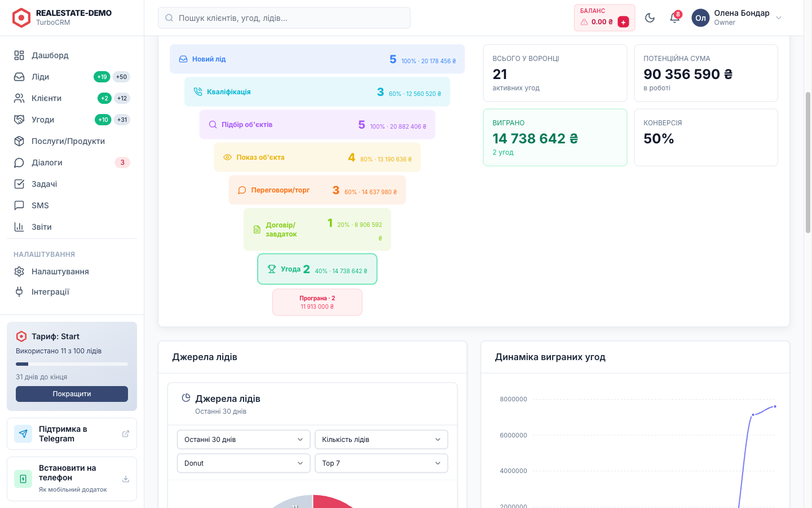The height and width of the screenshot is (508, 812).
Task: Add funds with red plus icon
Action: pos(623,22)
